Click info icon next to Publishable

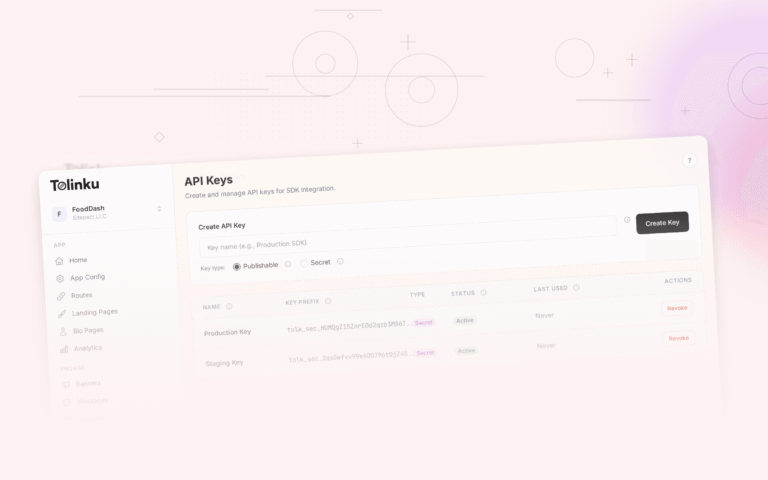(x=288, y=264)
